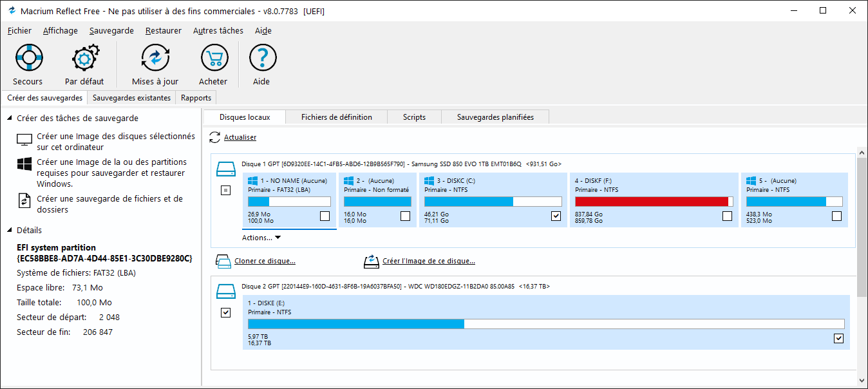868x389 pixels.
Task: Open the Restaurer menu
Action: click(164, 30)
